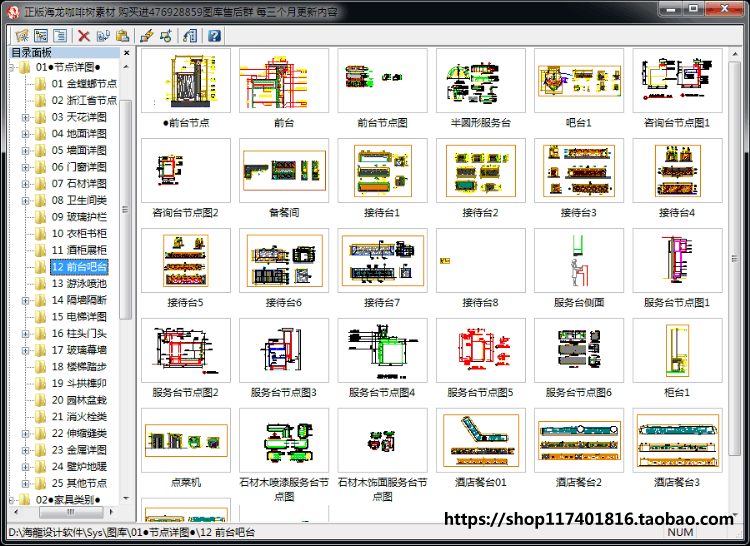Select the 13 游泳喷池 folder
750x546 pixels.
[x=79, y=284]
